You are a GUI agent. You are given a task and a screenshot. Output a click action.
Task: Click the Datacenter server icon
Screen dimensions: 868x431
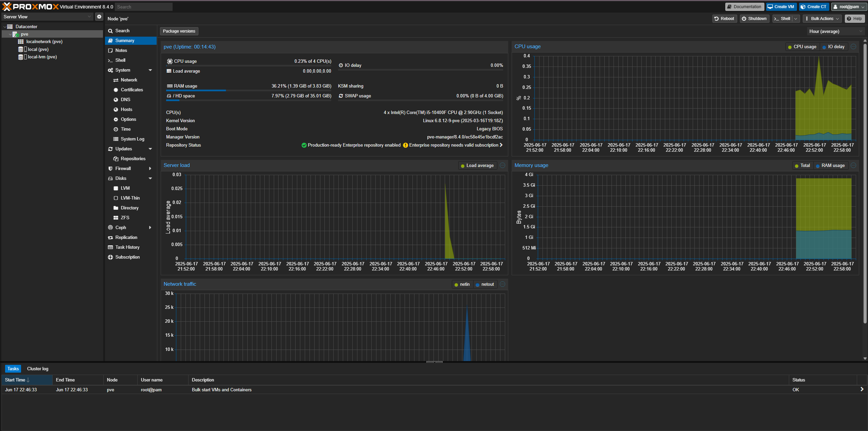coord(10,26)
